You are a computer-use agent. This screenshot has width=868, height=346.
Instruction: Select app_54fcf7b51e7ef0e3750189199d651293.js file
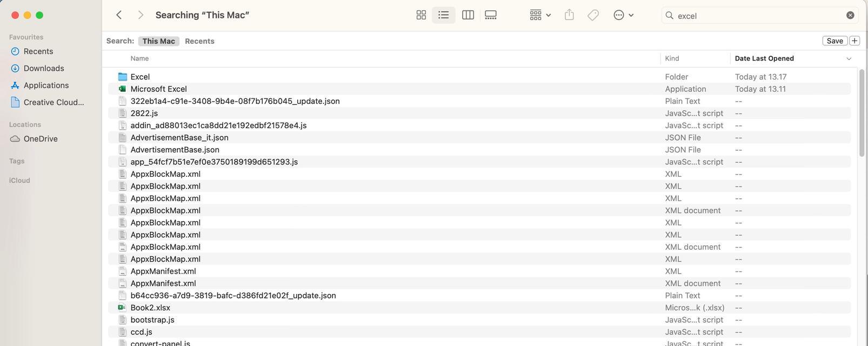[x=214, y=162]
